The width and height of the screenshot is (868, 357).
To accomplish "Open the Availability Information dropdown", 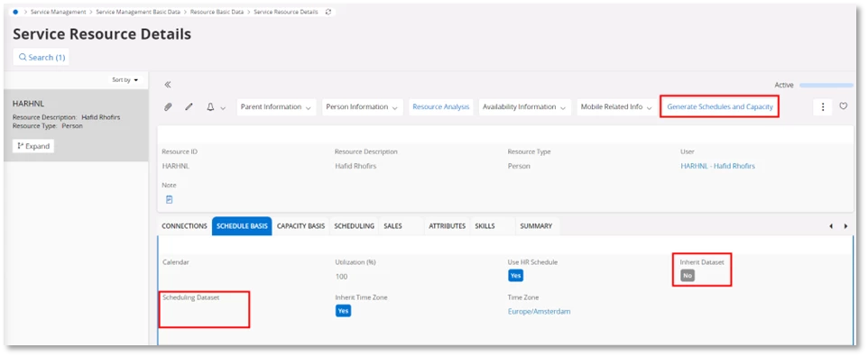I will pyautogui.click(x=525, y=106).
